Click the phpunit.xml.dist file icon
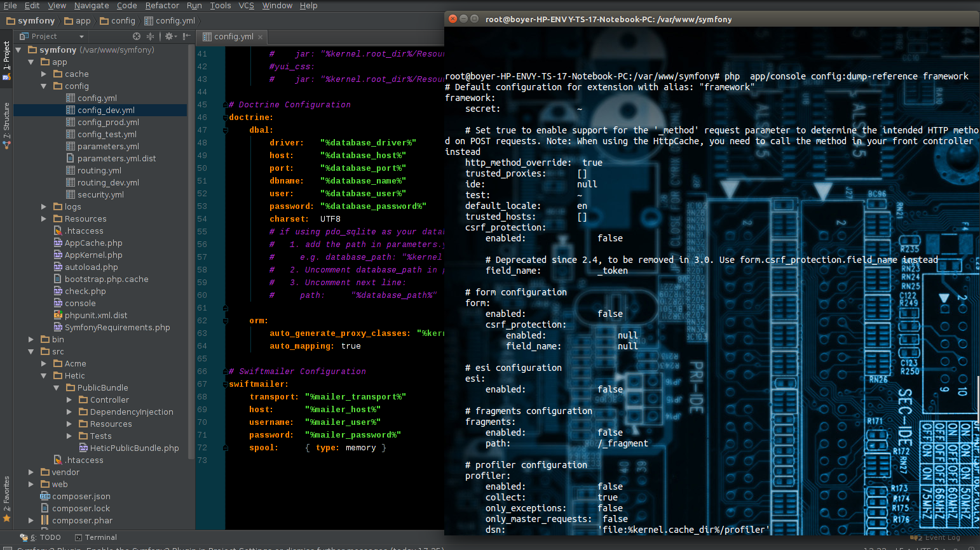The height and width of the screenshot is (550, 980). coord(58,315)
